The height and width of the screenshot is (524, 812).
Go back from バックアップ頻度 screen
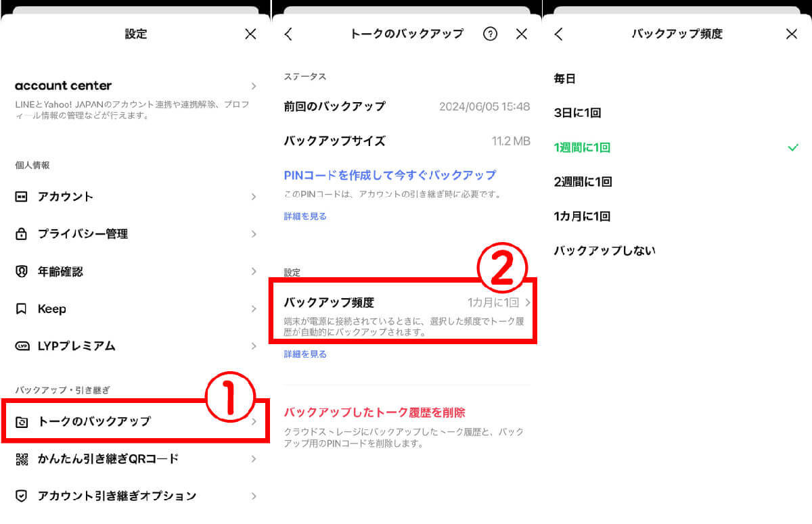click(x=559, y=34)
